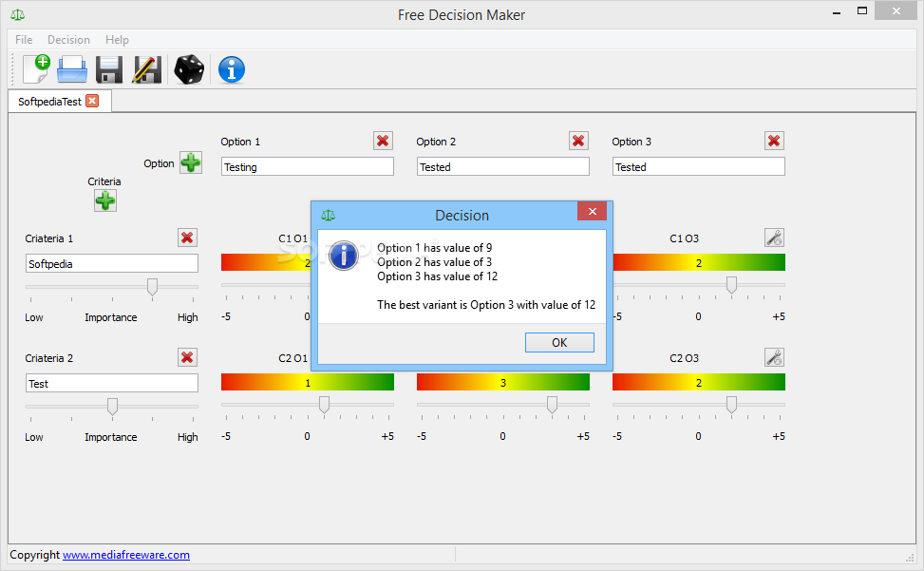The width and height of the screenshot is (924, 571).
Task: Open the Decision menu
Action: pyautogui.click(x=68, y=40)
